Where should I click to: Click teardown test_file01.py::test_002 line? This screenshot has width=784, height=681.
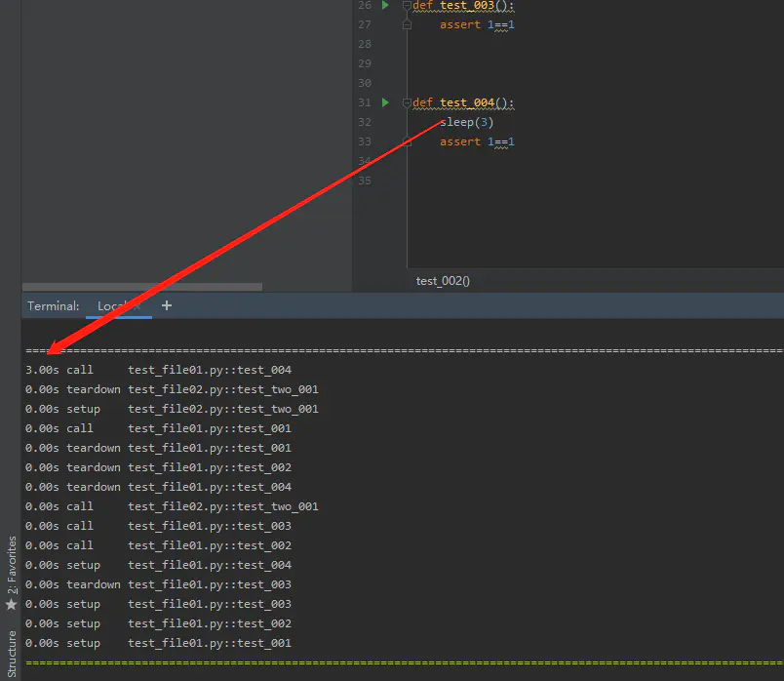159,468
